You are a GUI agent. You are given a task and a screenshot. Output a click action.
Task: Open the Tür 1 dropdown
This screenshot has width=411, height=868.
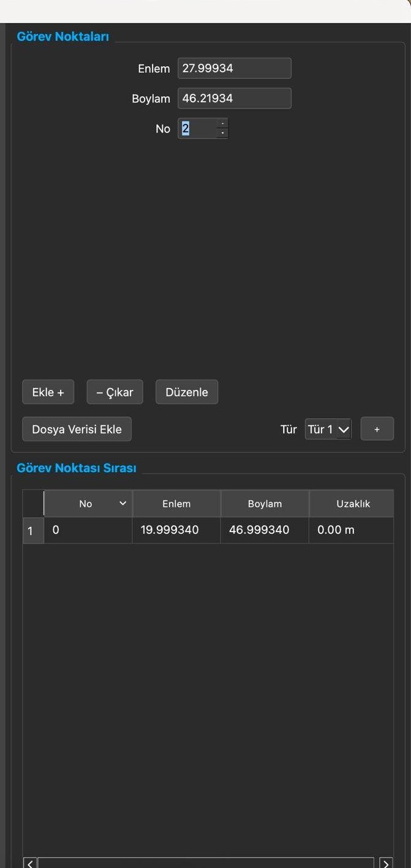[x=328, y=429]
